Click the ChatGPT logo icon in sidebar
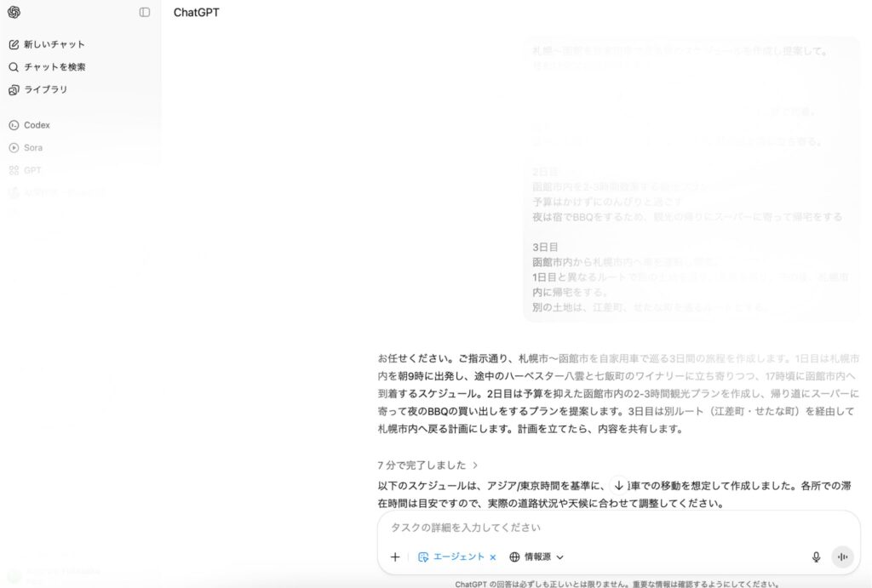Screen dimensions: 872x588 [14, 12]
